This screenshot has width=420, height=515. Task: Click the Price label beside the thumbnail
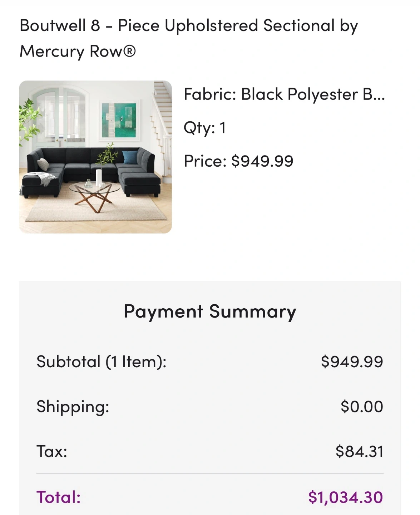point(205,161)
